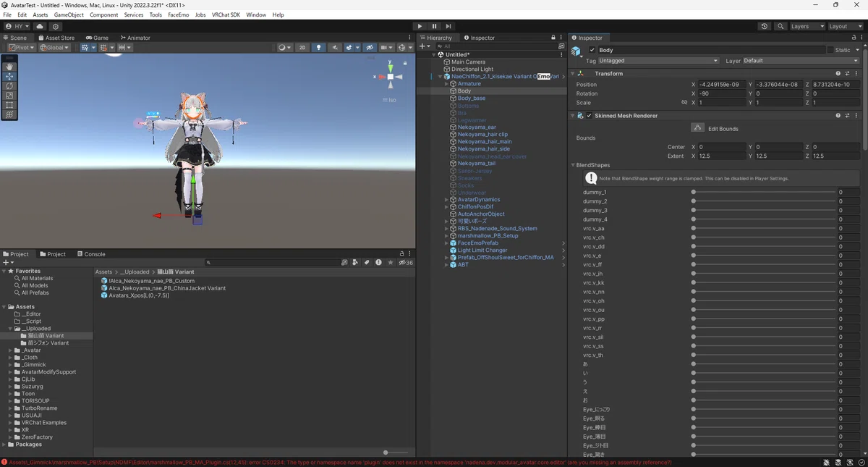The width and height of the screenshot is (868, 467).
Task: Lock the Inspector panel padlock
Action: click(x=854, y=38)
